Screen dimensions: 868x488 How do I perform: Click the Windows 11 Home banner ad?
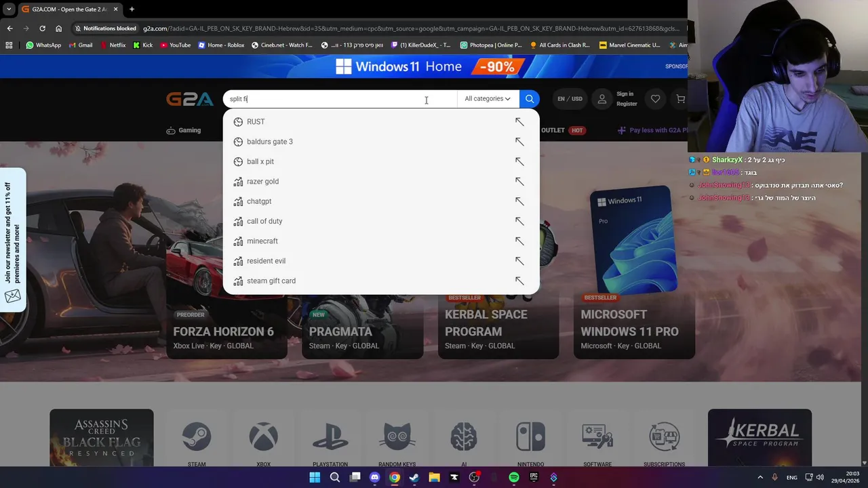[430, 66]
